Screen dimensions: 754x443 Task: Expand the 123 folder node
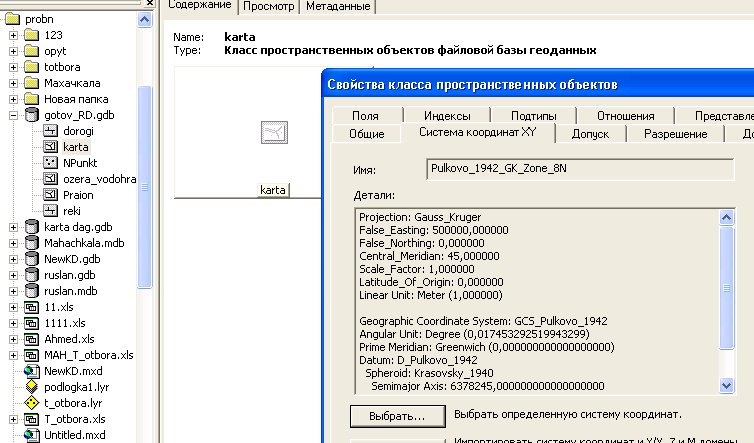[x=13, y=35]
